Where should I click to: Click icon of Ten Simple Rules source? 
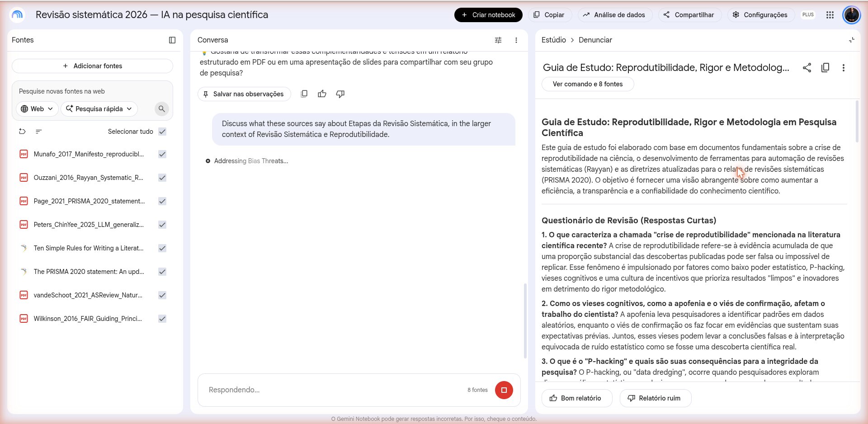pos(24,248)
